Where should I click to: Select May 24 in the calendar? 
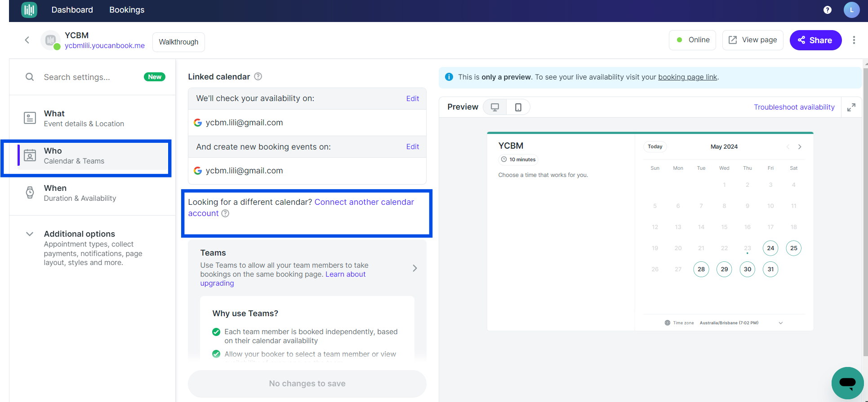[x=770, y=248]
